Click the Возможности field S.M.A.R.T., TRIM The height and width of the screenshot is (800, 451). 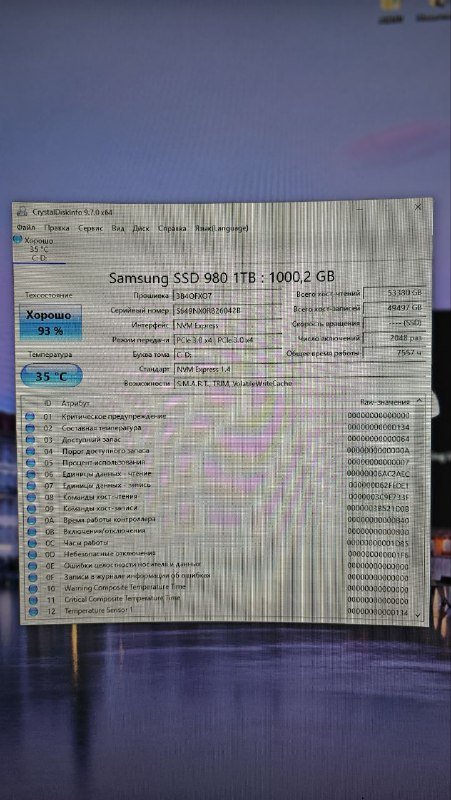coord(301,383)
